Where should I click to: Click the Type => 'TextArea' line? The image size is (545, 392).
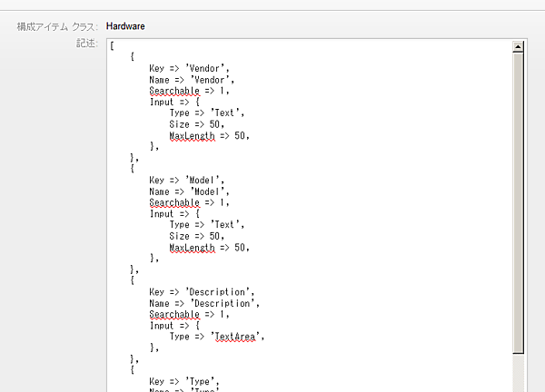(222, 337)
